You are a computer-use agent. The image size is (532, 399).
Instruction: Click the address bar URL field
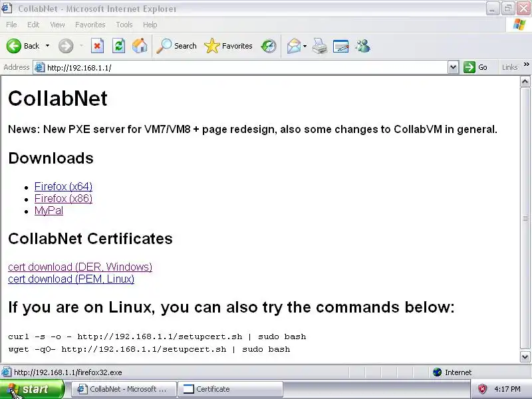(x=246, y=68)
